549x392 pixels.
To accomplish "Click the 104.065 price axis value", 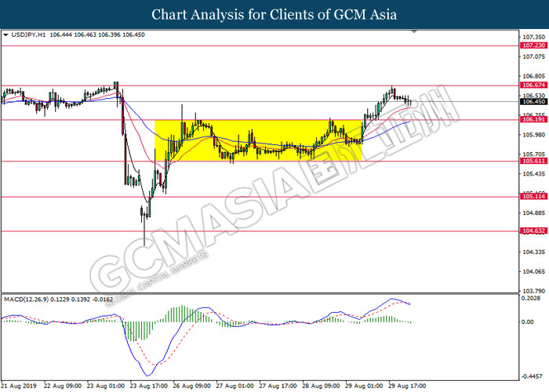I will click(533, 271).
